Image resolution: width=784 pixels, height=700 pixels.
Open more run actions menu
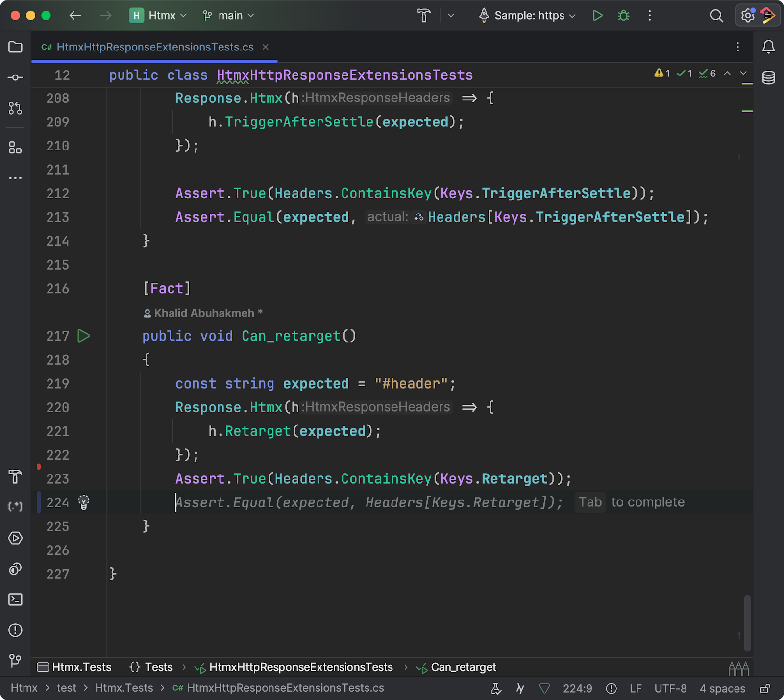tap(650, 16)
